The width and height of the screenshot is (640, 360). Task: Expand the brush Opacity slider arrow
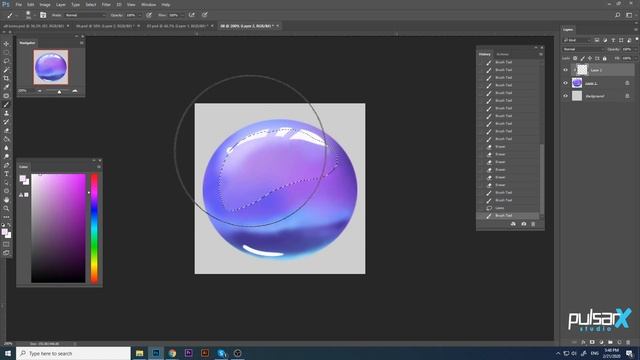pyautogui.click(x=140, y=15)
